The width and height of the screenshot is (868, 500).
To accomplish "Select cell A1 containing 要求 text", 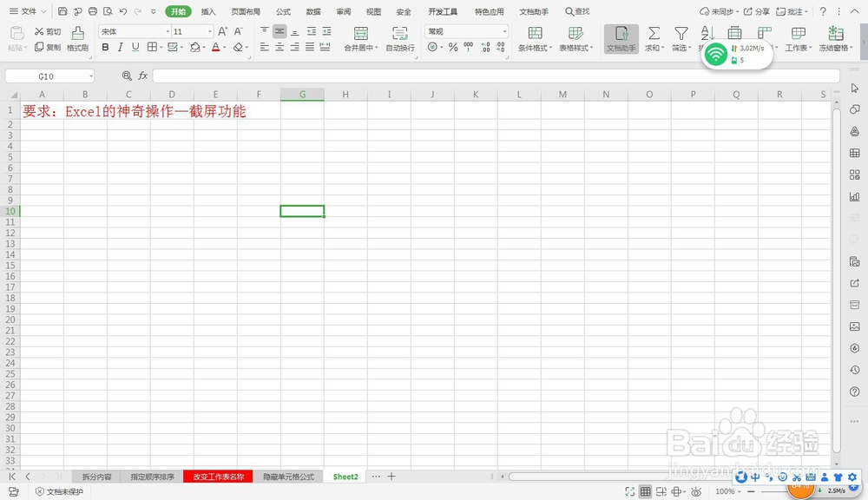I will [x=42, y=111].
